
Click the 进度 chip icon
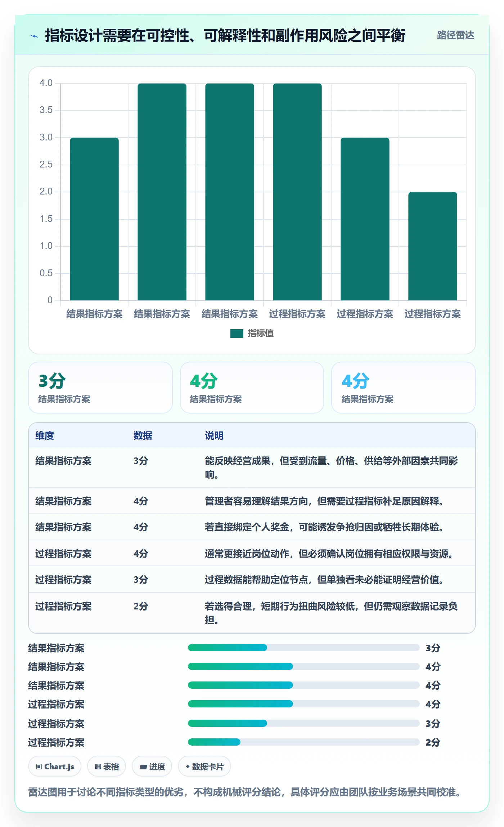pyautogui.click(x=143, y=767)
